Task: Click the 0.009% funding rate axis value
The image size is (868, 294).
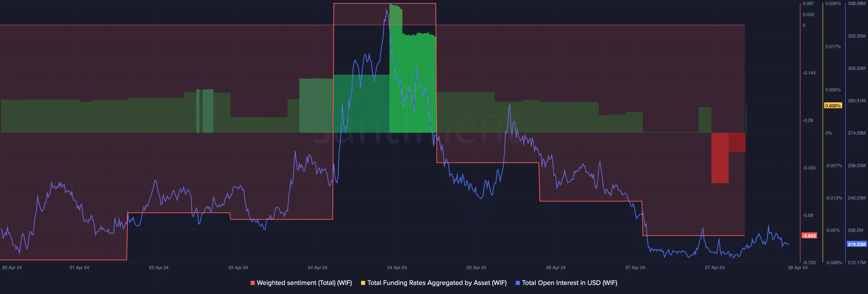Action: coord(833,90)
